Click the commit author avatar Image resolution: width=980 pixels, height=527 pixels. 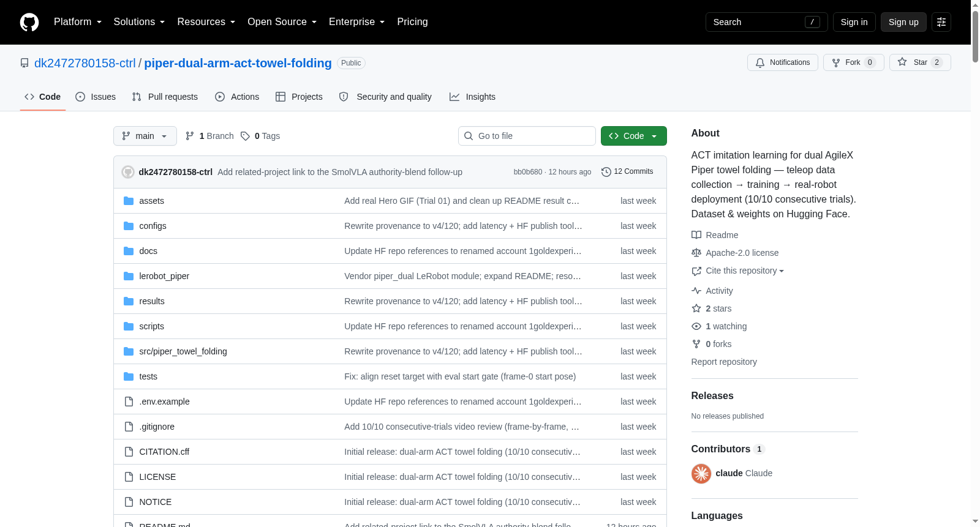[128, 172]
